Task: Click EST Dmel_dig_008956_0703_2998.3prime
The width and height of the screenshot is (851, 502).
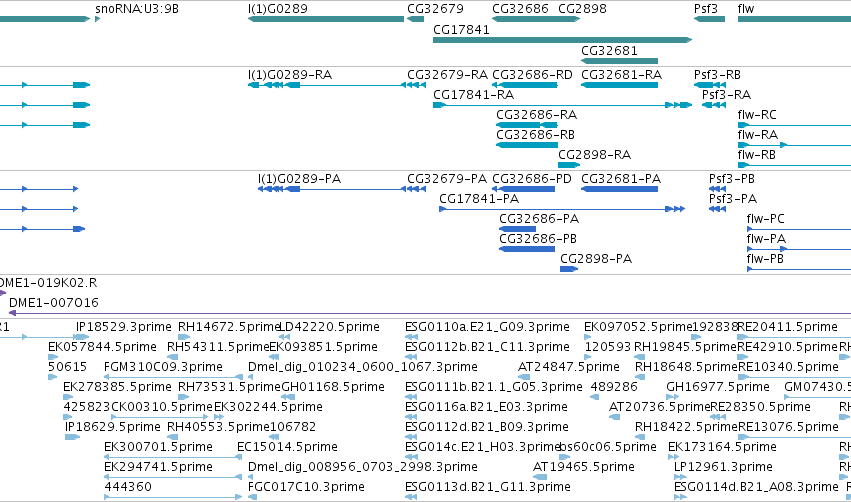Action: [x=363, y=467]
